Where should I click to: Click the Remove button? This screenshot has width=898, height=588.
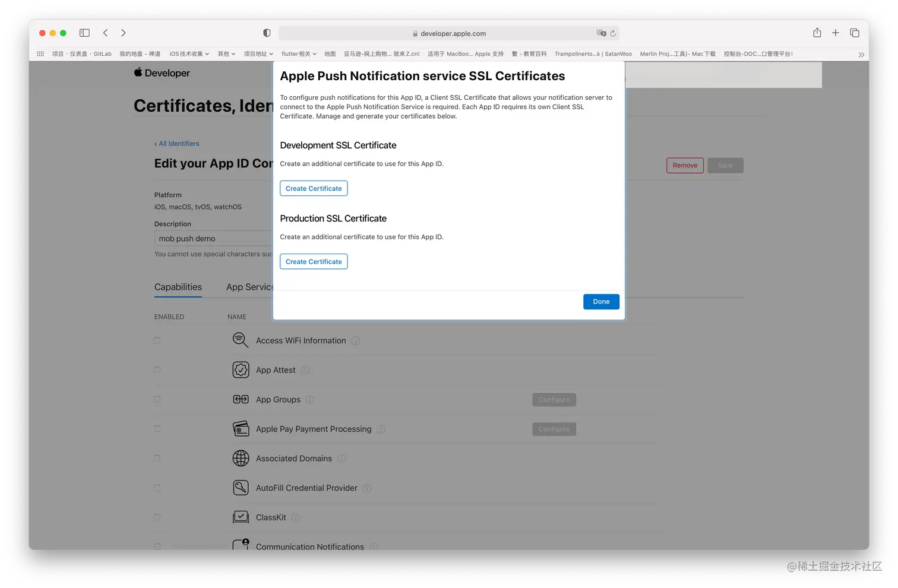pos(685,165)
